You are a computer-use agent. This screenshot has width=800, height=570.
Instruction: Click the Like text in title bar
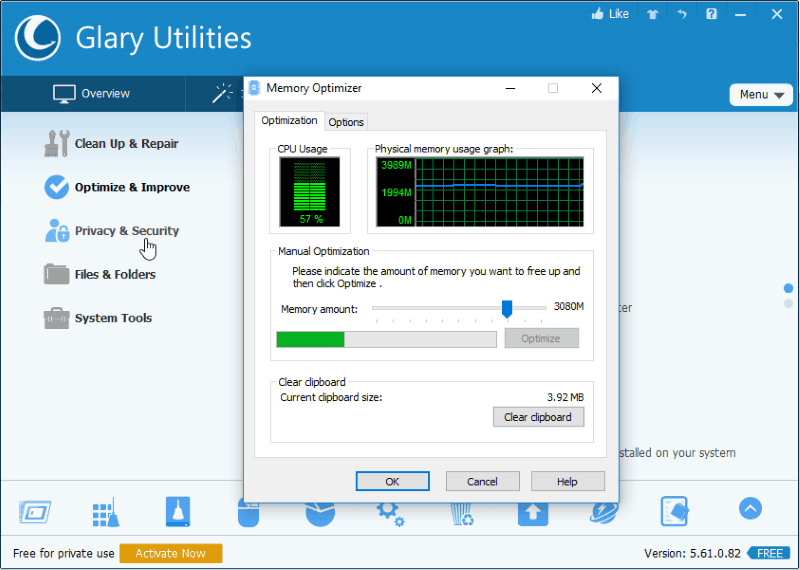tap(618, 14)
